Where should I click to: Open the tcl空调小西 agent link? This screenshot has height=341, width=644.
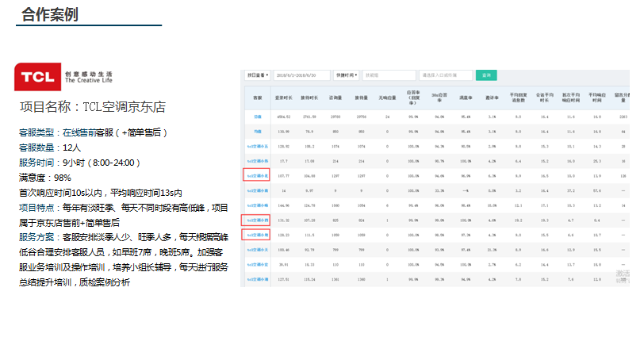pyautogui.click(x=258, y=220)
